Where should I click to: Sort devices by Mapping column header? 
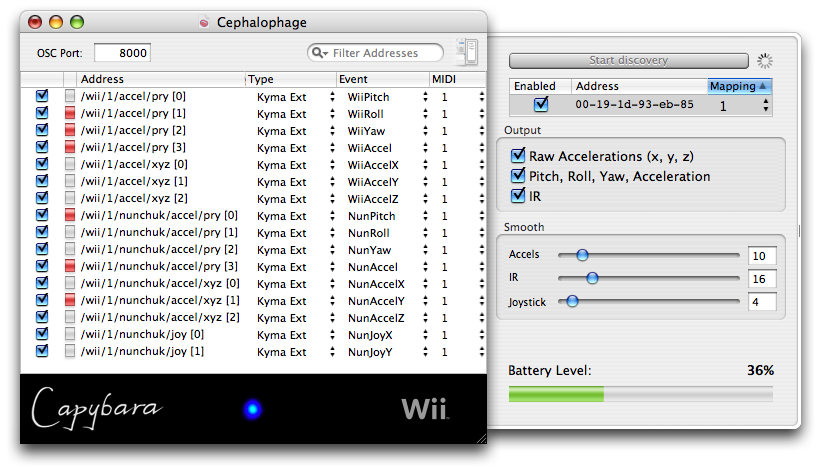pos(740,86)
